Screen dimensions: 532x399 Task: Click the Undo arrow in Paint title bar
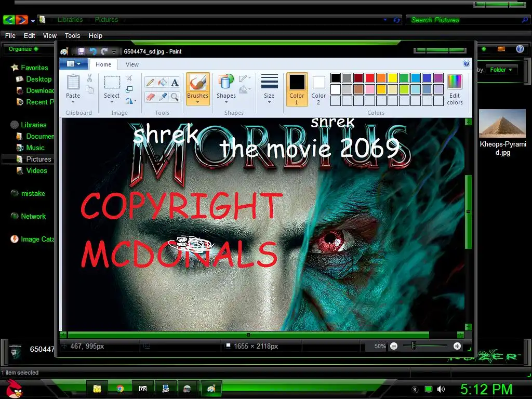click(x=93, y=51)
